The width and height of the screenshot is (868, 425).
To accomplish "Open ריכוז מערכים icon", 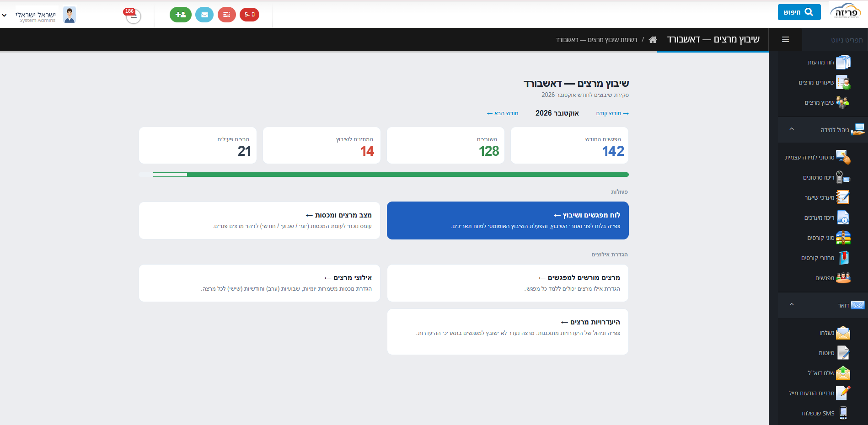I will (x=843, y=218).
